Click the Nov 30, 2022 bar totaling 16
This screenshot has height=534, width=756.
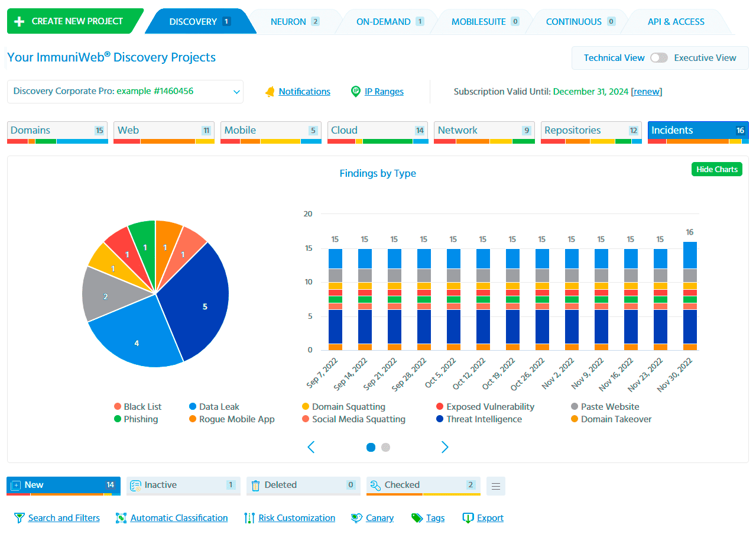click(690, 296)
